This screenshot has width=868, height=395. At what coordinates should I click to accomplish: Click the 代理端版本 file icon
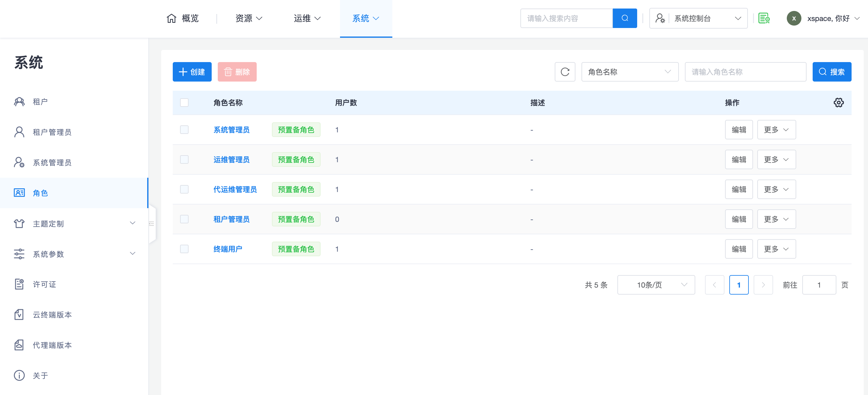tap(19, 345)
